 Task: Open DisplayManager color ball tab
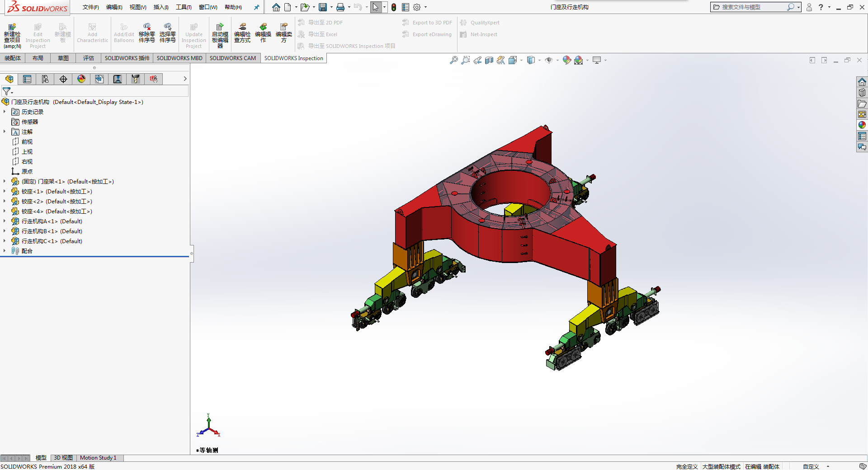[x=81, y=79]
